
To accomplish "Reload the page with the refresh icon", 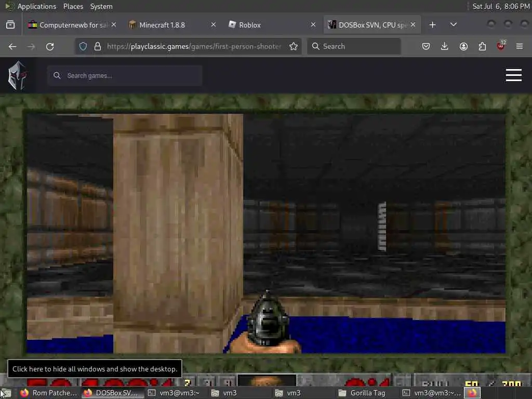I will click(50, 46).
